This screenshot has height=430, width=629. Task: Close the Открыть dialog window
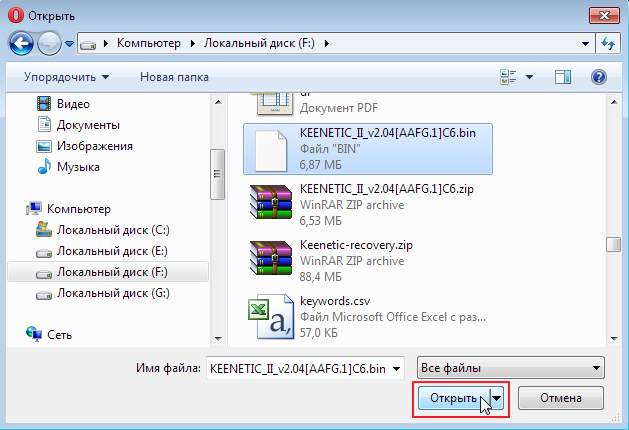(x=604, y=16)
